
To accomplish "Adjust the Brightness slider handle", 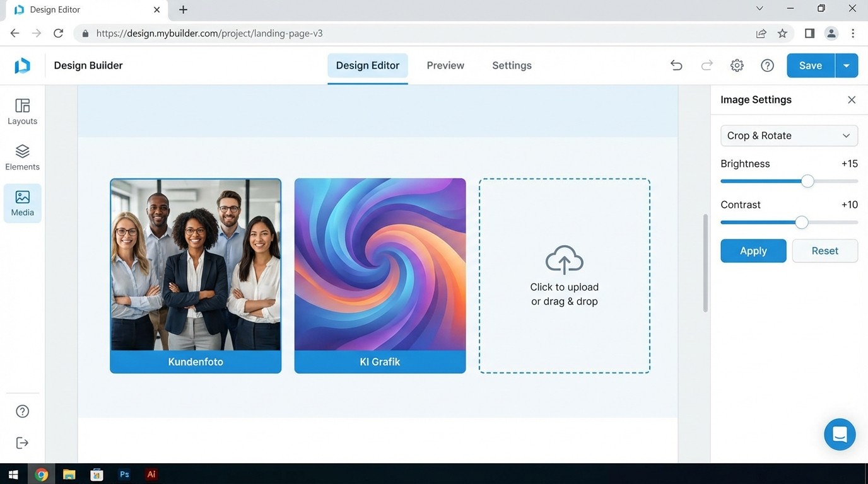I will 807,181.
